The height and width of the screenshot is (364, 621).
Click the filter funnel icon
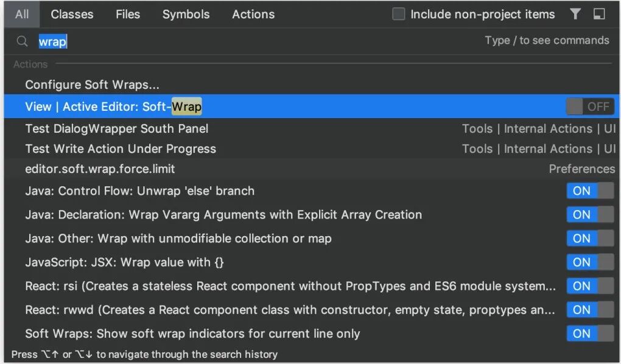575,14
